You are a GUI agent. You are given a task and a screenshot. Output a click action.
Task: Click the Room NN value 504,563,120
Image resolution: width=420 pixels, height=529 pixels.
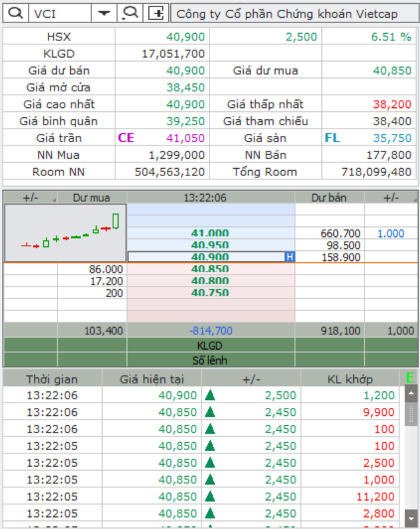click(170, 171)
